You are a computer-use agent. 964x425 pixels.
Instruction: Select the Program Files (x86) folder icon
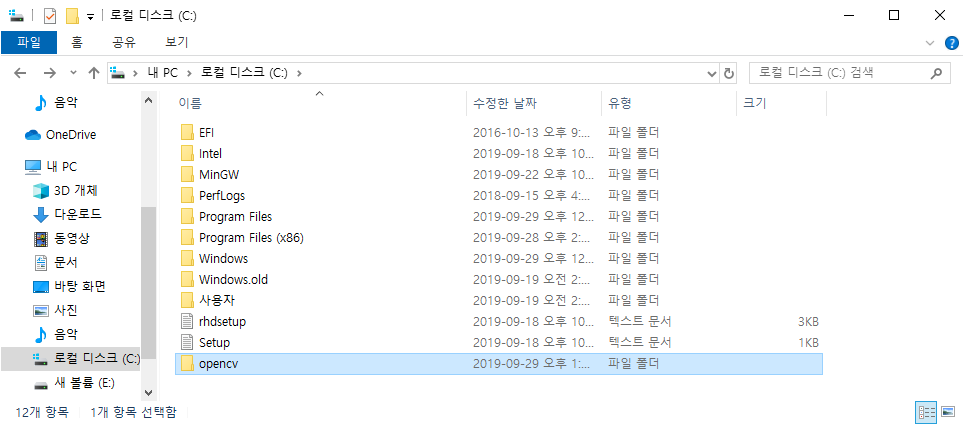[x=188, y=237]
